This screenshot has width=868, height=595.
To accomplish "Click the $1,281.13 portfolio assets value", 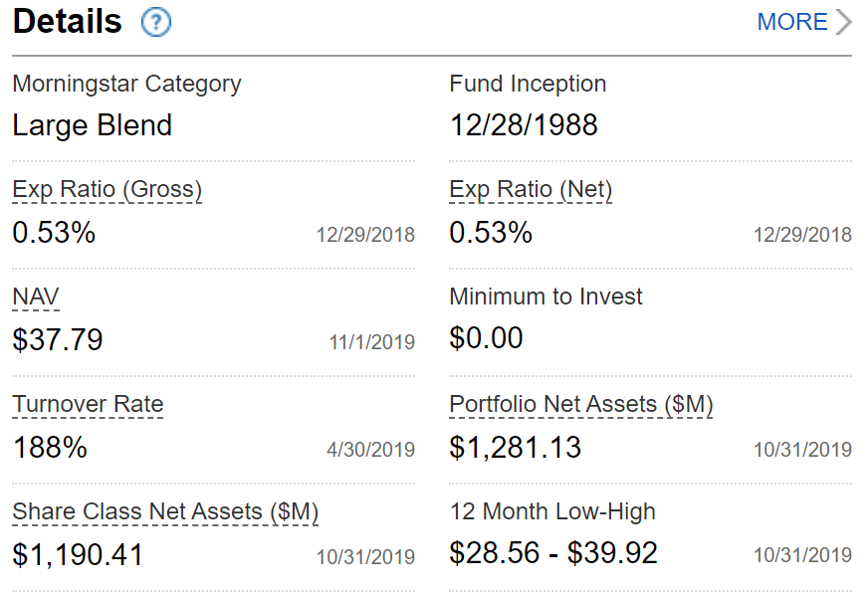I will click(516, 448).
